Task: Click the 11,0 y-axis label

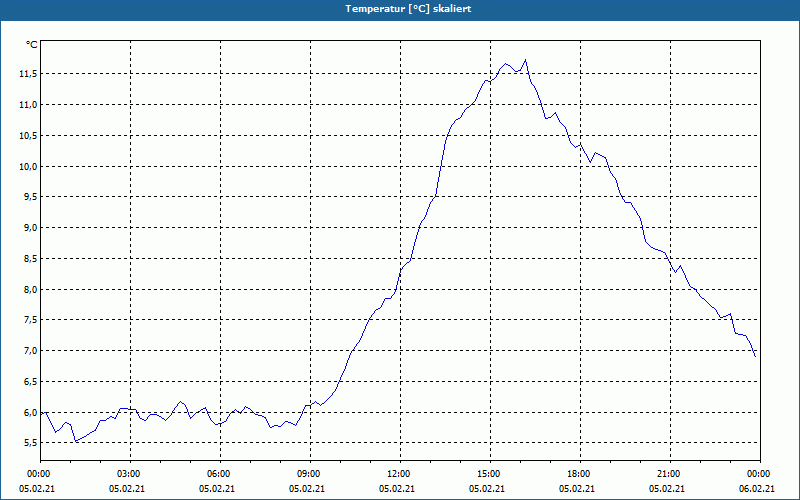Action: pos(28,105)
